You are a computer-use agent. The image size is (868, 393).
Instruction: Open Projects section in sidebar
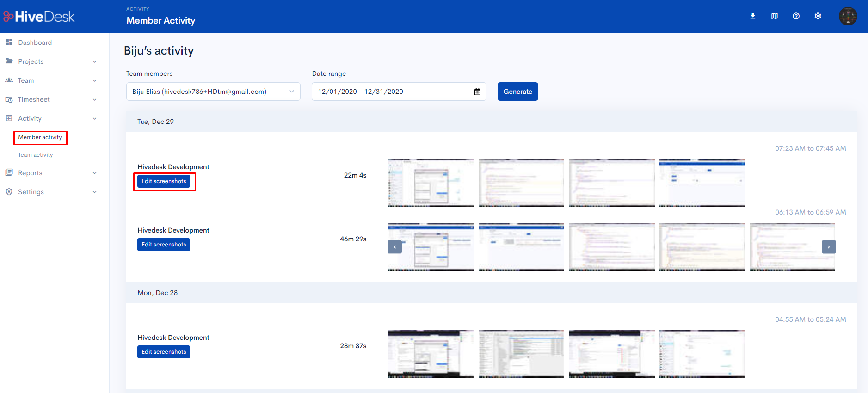pos(31,61)
